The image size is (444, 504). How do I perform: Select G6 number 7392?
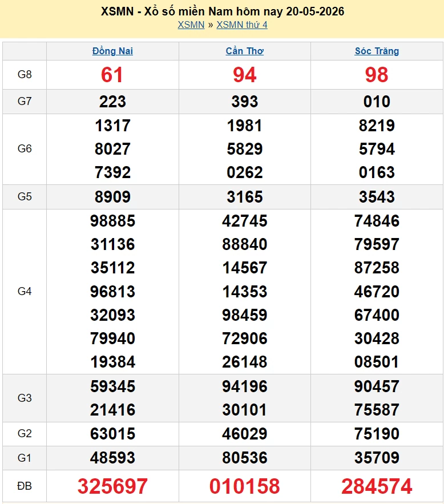[x=113, y=172]
